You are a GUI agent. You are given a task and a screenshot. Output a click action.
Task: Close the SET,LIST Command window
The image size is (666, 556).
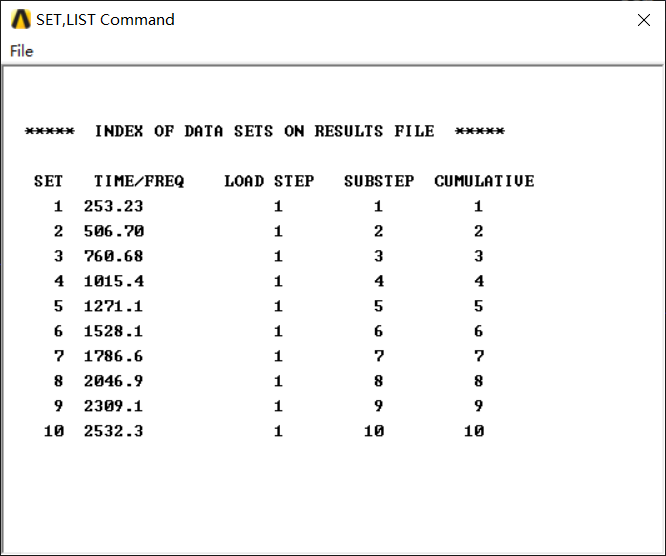[644, 19]
